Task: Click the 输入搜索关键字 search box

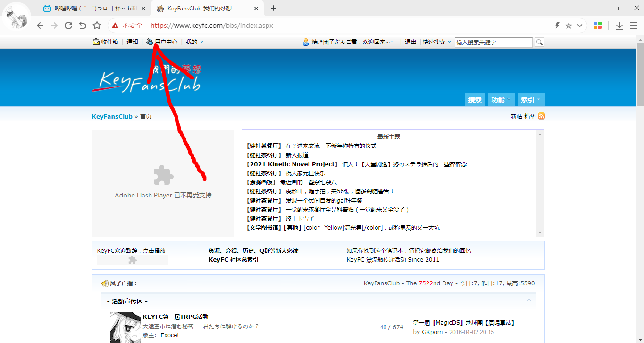Action: pyautogui.click(x=493, y=42)
